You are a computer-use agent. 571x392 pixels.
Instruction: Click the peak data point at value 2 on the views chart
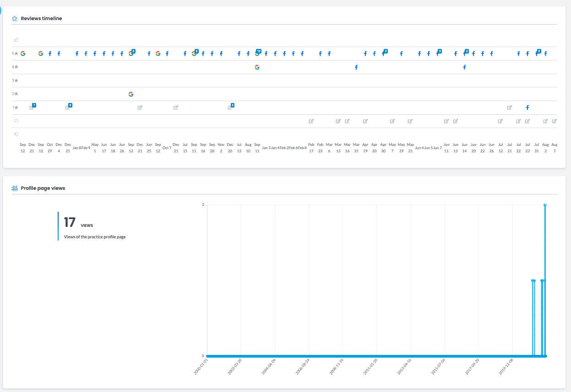545,205
